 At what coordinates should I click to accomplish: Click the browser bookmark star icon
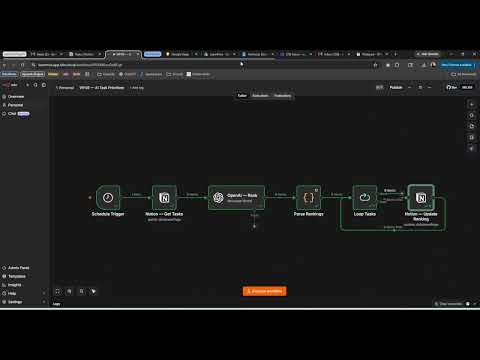click(x=375, y=65)
